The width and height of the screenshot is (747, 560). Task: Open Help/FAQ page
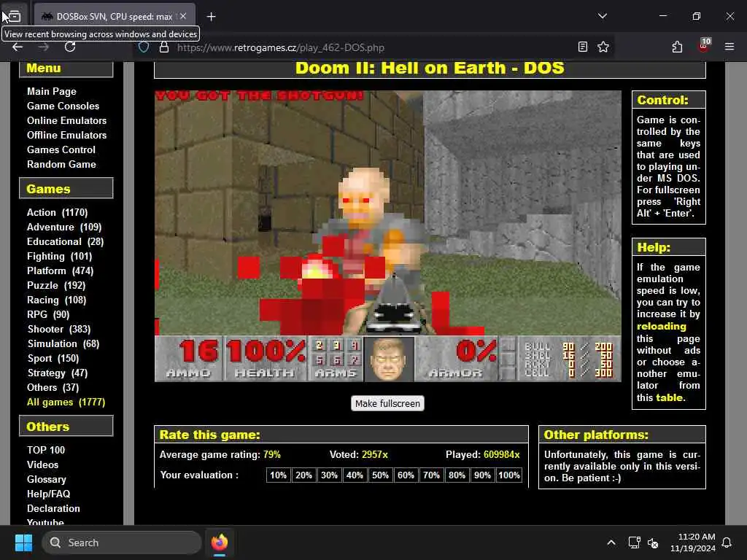coord(48,494)
